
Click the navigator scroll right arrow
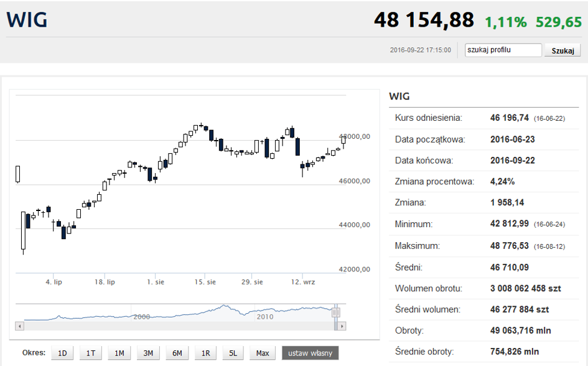tap(342, 326)
